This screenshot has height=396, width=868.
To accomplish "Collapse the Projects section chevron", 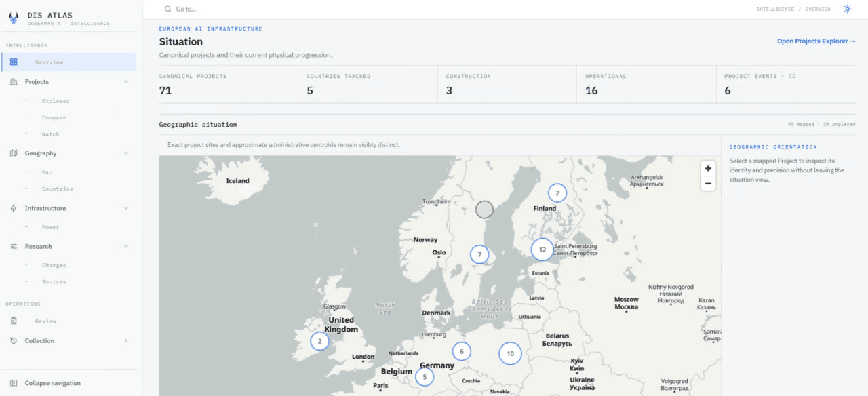I will [126, 81].
